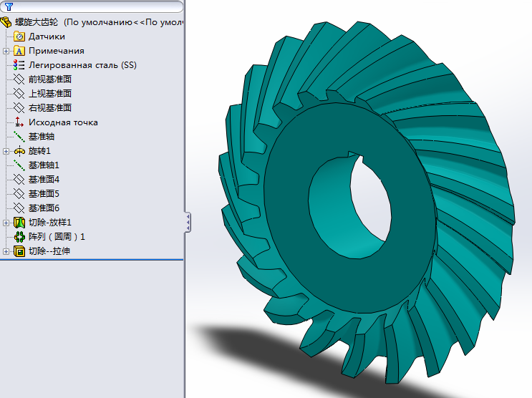
Task: Click the 上视基准面 plane icon
Action: click(19, 94)
